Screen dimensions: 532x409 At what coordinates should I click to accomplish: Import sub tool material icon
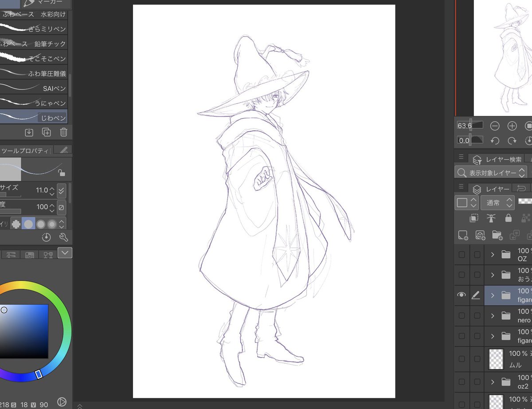pyautogui.click(x=29, y=132)
